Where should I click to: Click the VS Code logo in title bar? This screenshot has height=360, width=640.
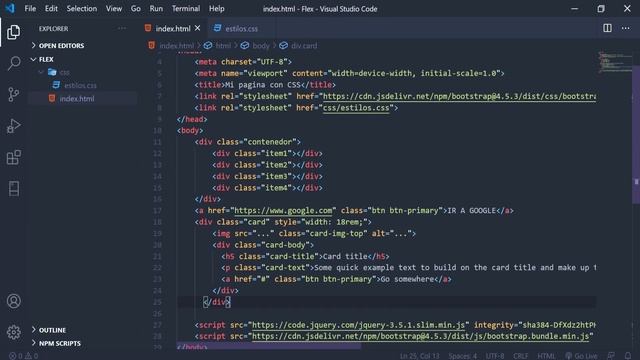click(x=10, y=8)
